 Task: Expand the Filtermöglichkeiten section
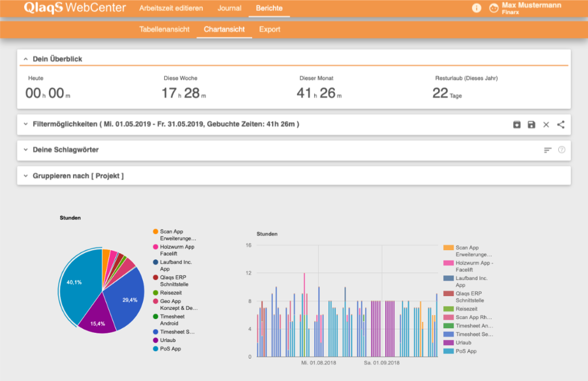[x=25, y=124]
